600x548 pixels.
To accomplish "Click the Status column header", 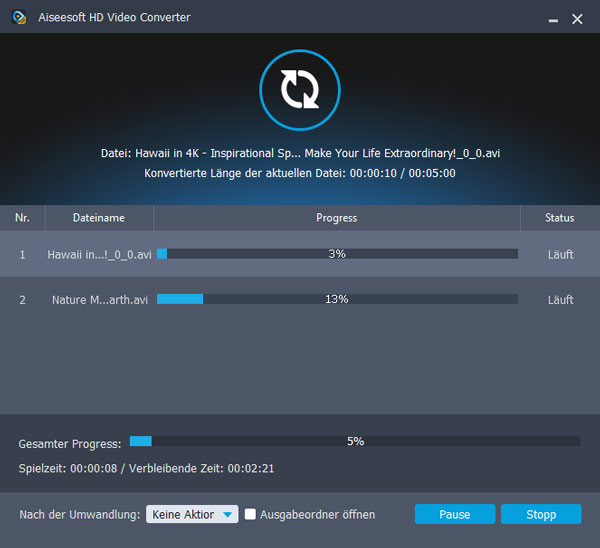I will (x=559, y=218).
